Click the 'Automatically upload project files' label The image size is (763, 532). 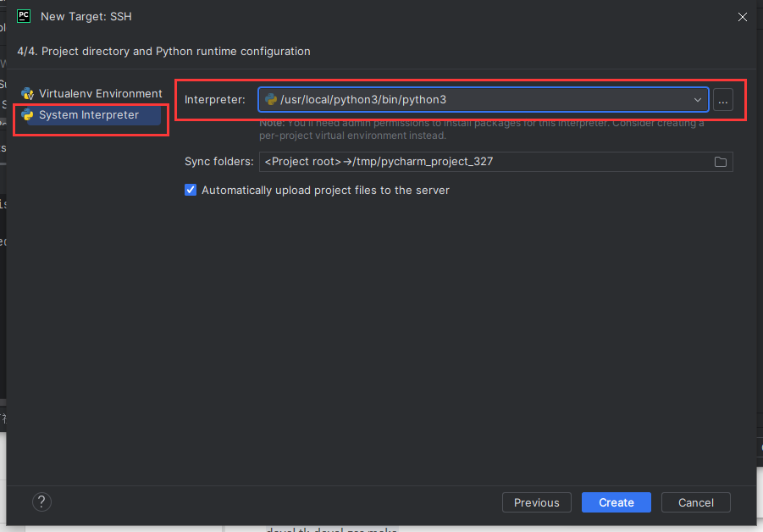tap(325, 191)
